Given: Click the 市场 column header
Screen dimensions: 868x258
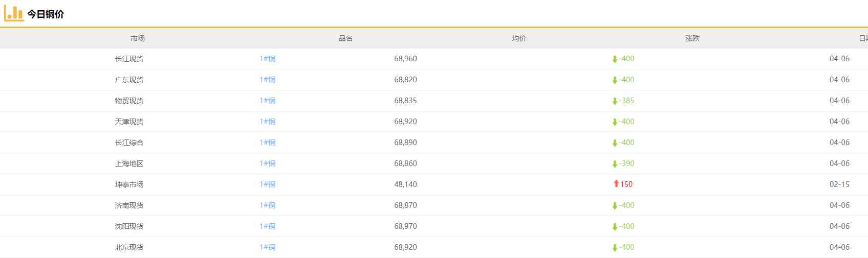Looking at the screenshot, I should [137, 38].
